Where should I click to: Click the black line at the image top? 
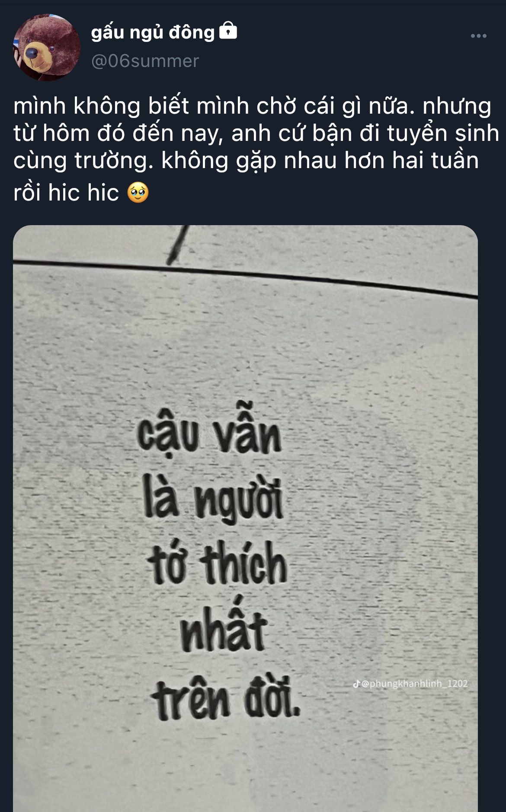coord(245,277)
